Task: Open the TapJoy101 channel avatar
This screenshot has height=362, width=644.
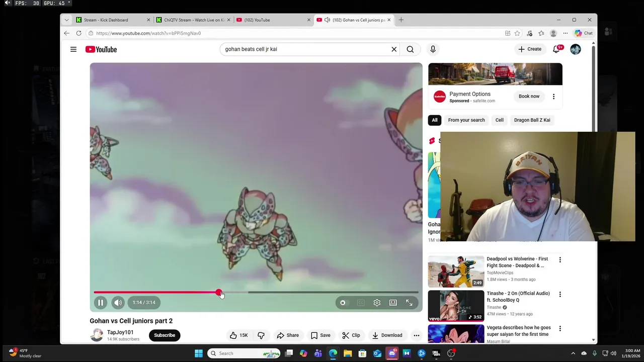Action: tap(97, 335)
